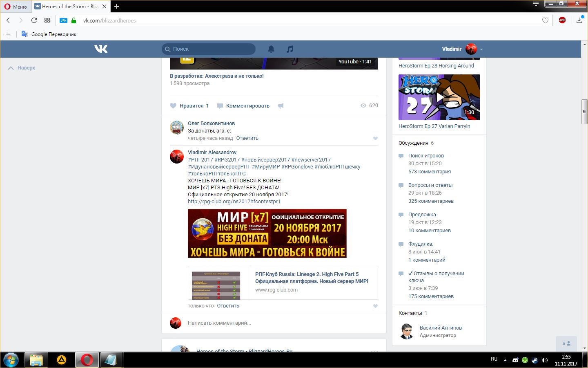Open Василий Антипов contact
The height and width of the screenshot is (368, 588).
coord(441,328)
